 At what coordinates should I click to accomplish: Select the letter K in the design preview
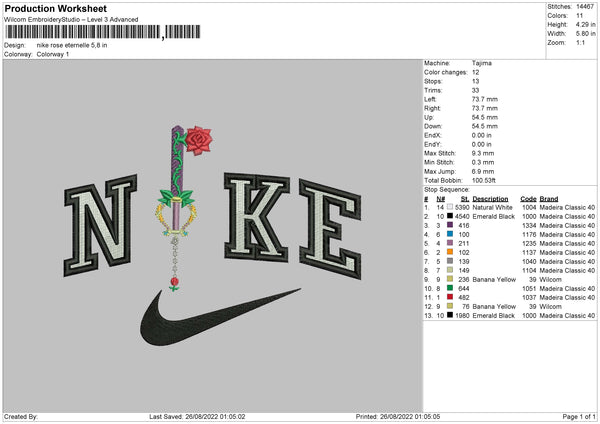(257, 217)
